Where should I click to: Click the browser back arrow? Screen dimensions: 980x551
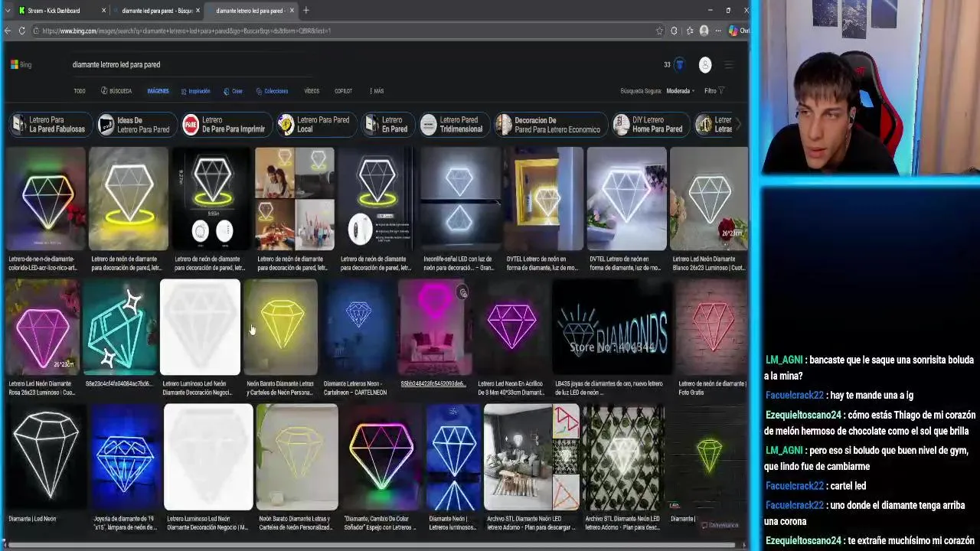coord(8,31)
